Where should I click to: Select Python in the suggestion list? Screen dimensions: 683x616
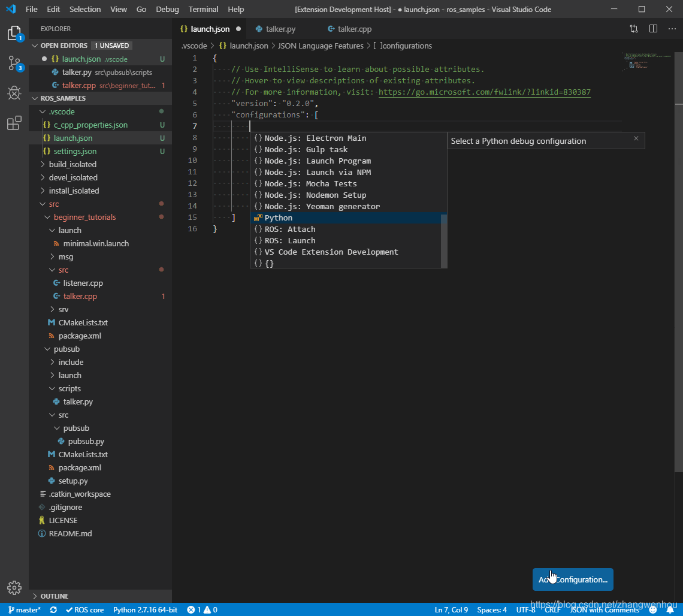click(x=347, y=218)
